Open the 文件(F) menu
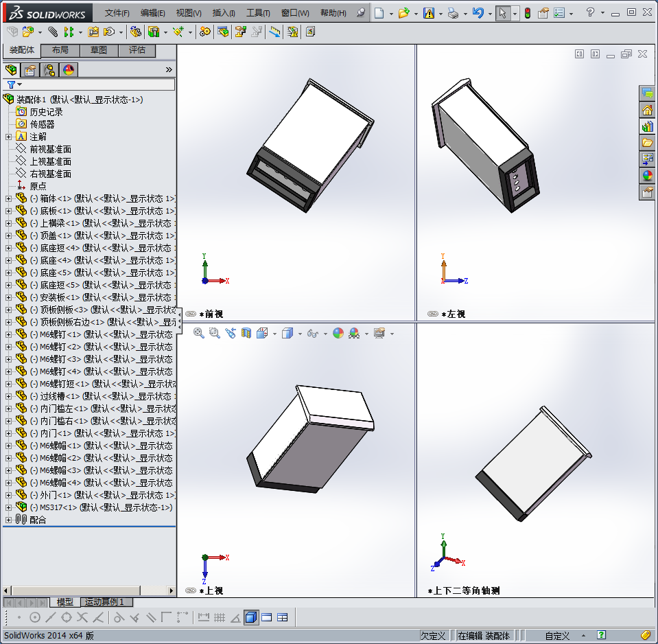 117,13
